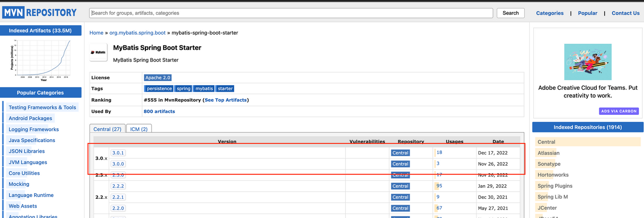Click the Search button
The height and width of the screenshot is (218, 644).
tap(510, 13)
